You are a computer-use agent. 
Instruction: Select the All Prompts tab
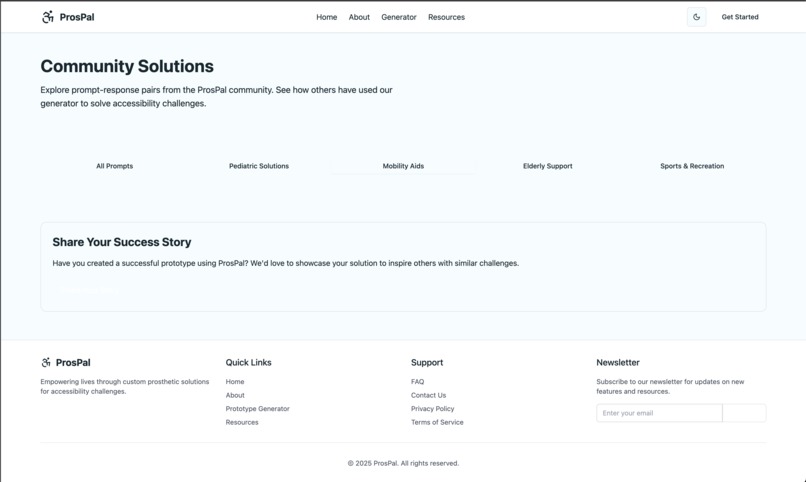[x=114, y=166]
